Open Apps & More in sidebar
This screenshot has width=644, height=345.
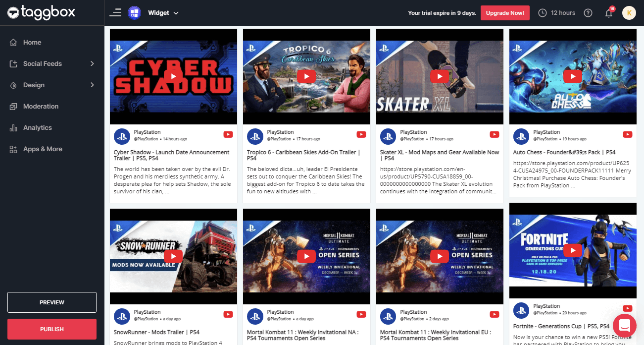pos(43,149)
